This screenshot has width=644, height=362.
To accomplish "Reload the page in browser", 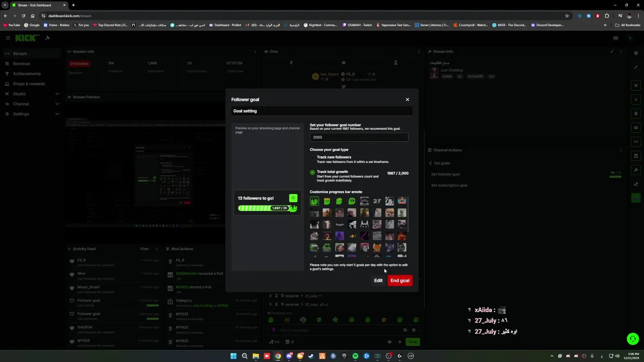I will tap(24, 16).
